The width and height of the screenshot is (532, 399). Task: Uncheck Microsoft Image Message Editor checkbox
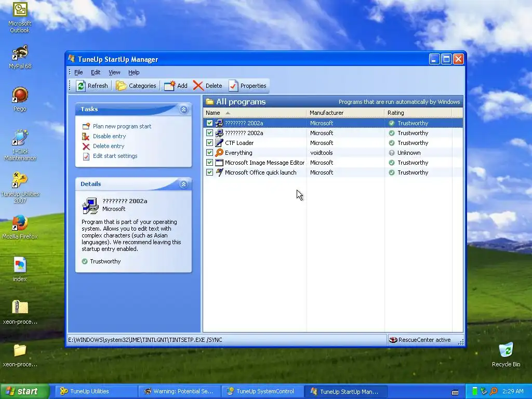(210, 163)
